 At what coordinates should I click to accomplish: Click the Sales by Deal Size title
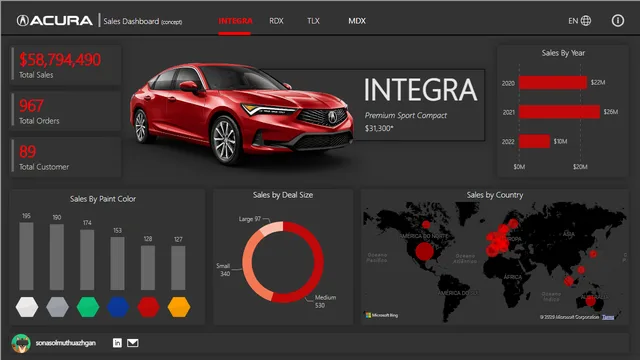[283, 195]
